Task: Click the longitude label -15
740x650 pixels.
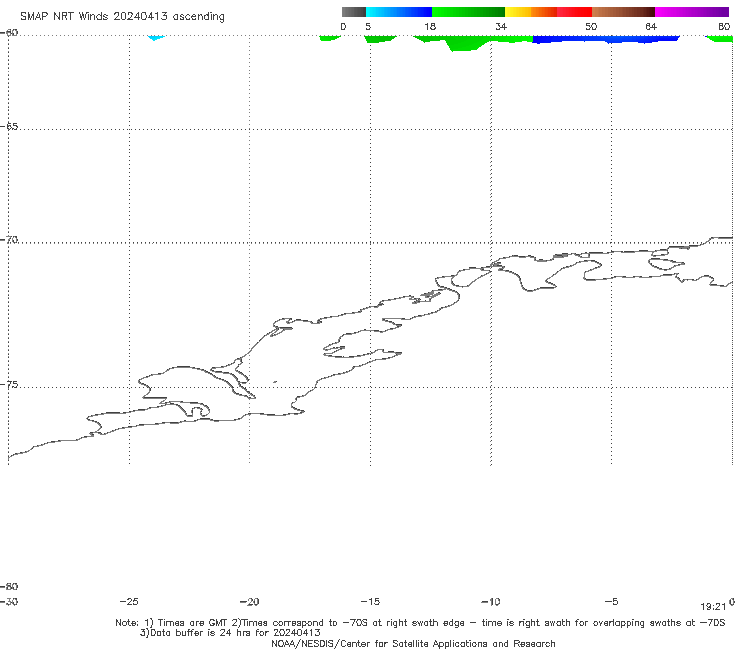Action: (370, 601)
